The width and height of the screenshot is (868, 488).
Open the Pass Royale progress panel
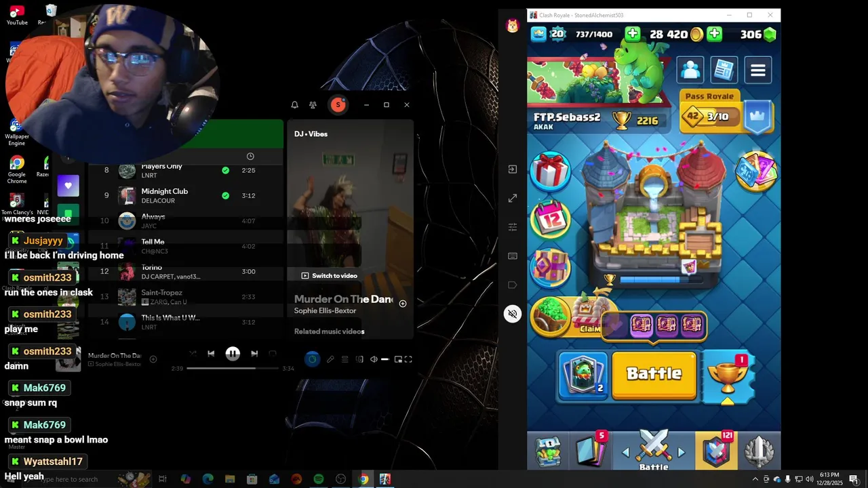[727, 112]
